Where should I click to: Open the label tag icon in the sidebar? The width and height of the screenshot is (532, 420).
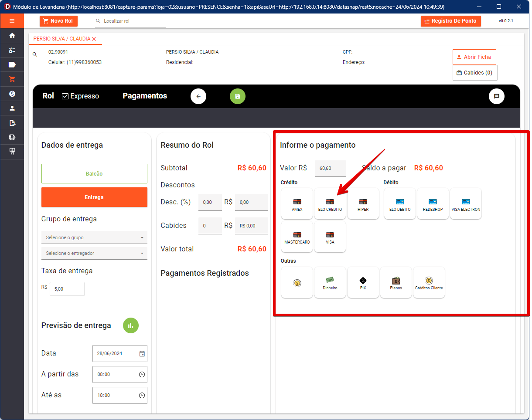pyautogui.click(x=12, y=64)
